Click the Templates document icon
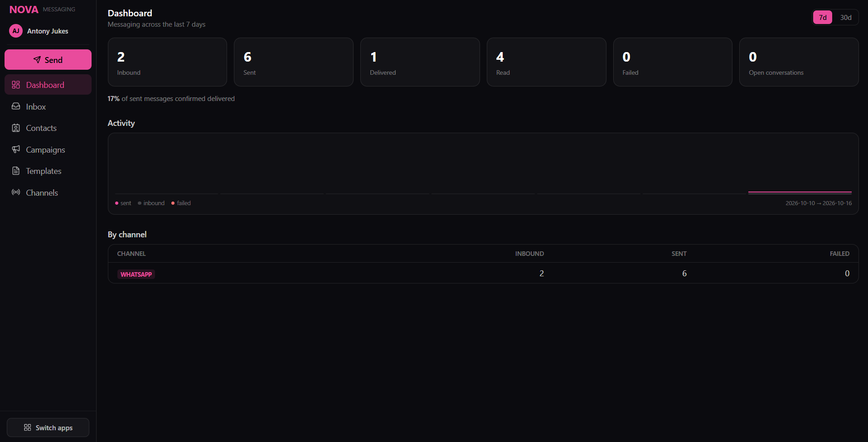Viewport: 868px width, 442px height. [16, 171]
